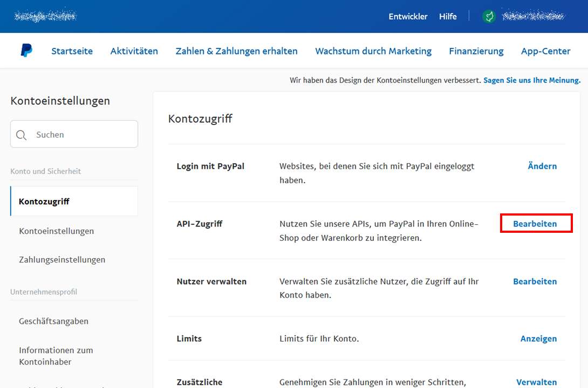The image size is (588, 388).
Task: Focus the Suchen search field
Action: point(74,134)
